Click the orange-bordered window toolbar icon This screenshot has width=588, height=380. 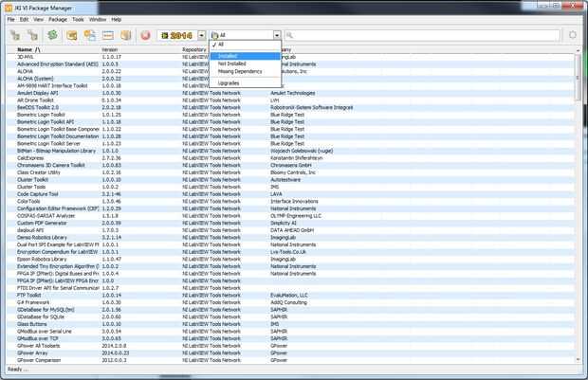[x=107, y=35]
